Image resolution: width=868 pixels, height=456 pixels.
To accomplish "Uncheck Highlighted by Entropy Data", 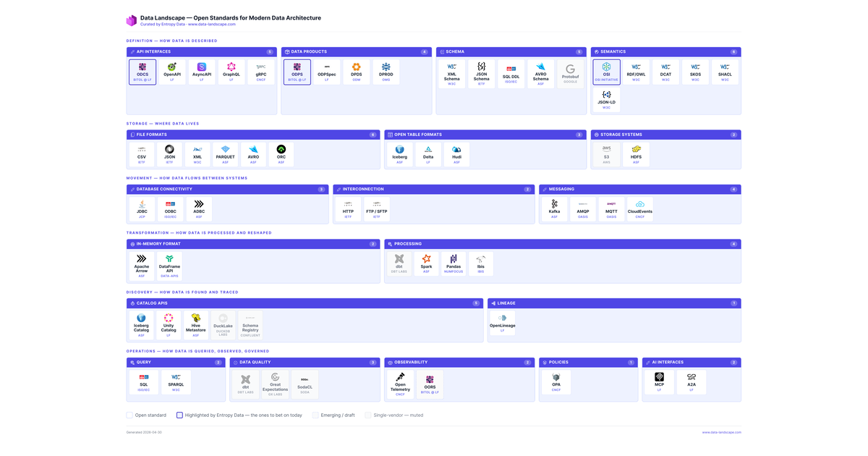I will pos(179,415).
